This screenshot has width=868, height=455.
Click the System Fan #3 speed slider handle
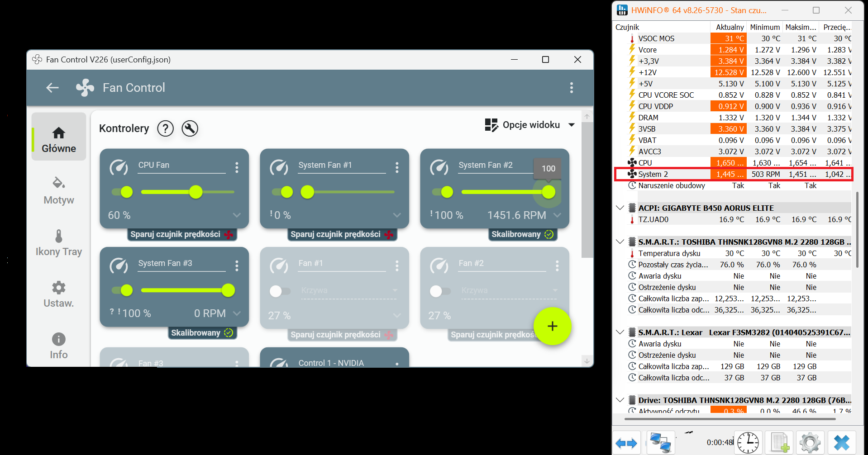[x=228, y=290]
